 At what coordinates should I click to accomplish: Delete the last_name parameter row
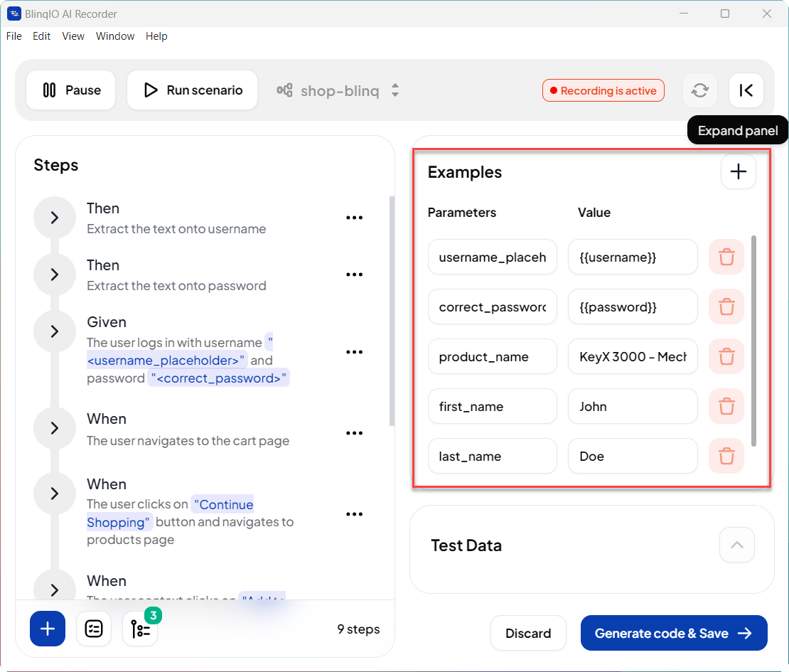click(726, 456)
